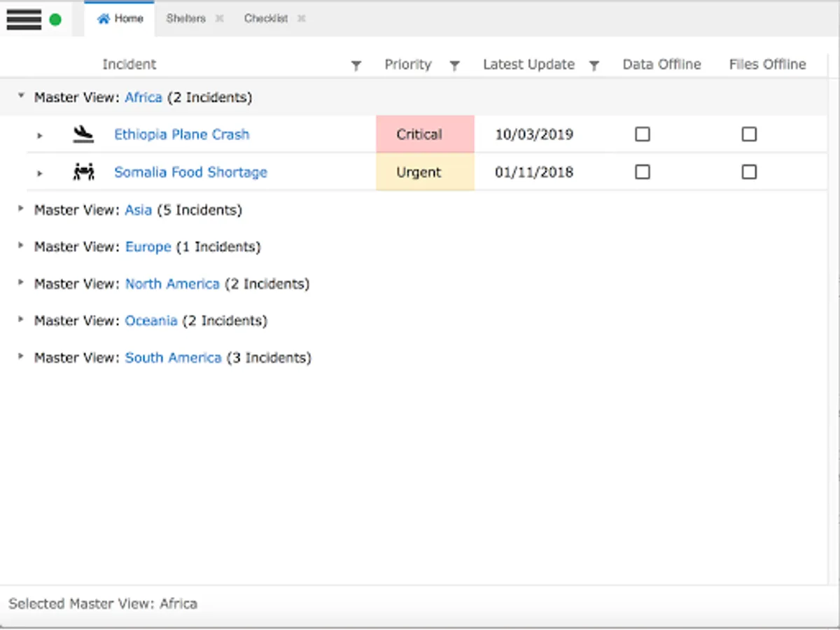
Task: Click the Selected Master View status text
Action: [x=103, y=603]
